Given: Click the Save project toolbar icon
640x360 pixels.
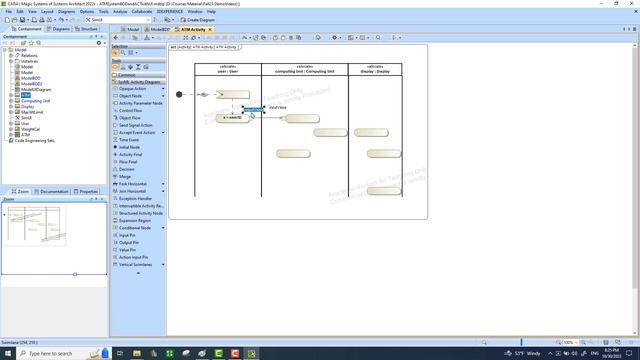Looking at the screenshot, I should 22,20.
